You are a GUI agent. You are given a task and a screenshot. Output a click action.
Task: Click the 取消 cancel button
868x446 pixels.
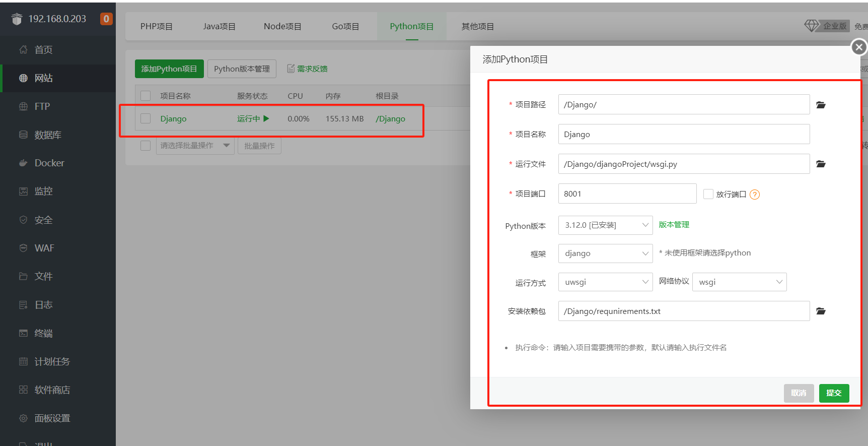point(799,393)
